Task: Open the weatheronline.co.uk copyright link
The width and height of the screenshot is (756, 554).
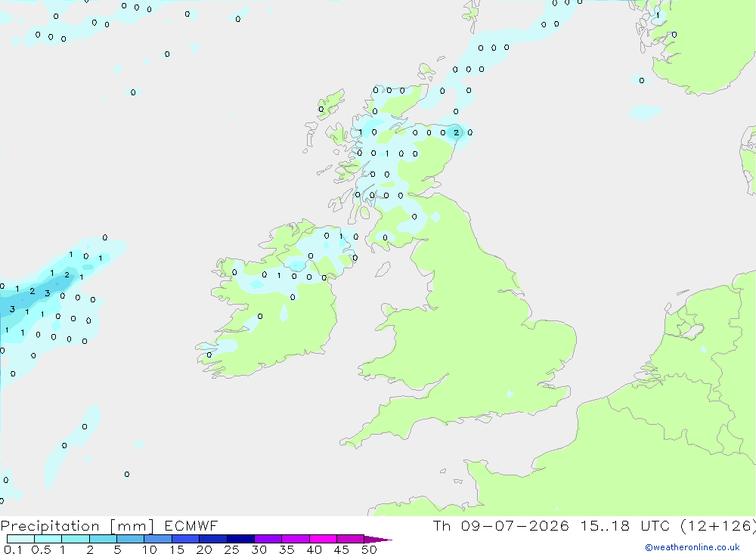Action: point(692,547)
